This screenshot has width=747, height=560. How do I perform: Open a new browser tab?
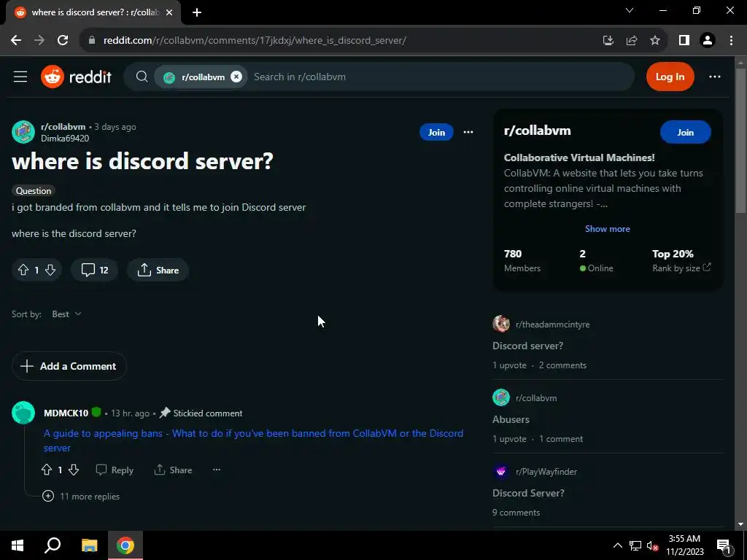click(x=197, y=12)
